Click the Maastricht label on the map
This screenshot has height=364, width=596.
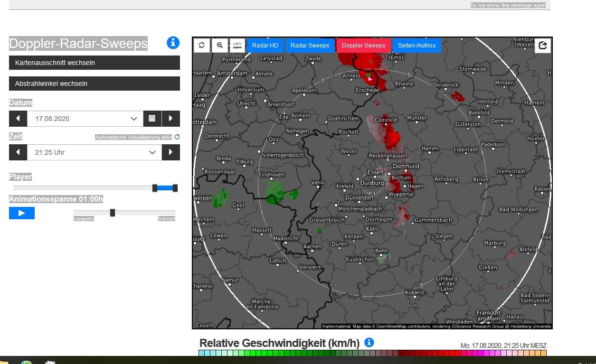coord(286,238)
